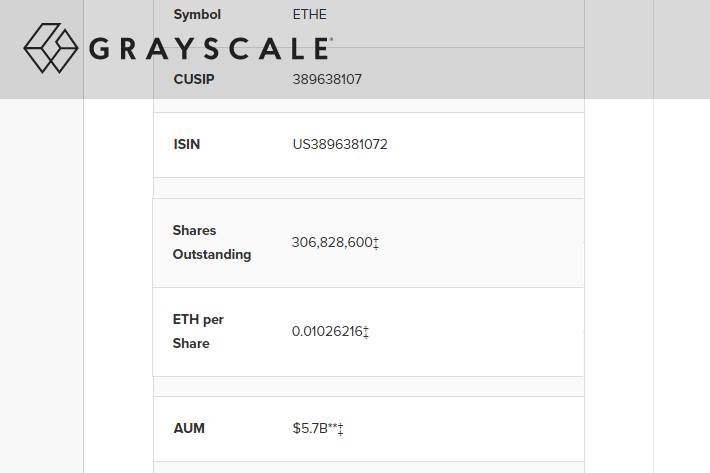The width and height of the screenshot is (710, 473).
Task: Click the ISIN row label
Action: [x=187, y=144]
